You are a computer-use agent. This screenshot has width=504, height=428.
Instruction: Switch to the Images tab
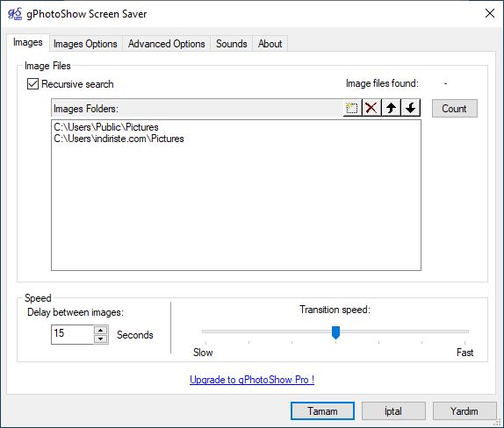click(27, 42)
